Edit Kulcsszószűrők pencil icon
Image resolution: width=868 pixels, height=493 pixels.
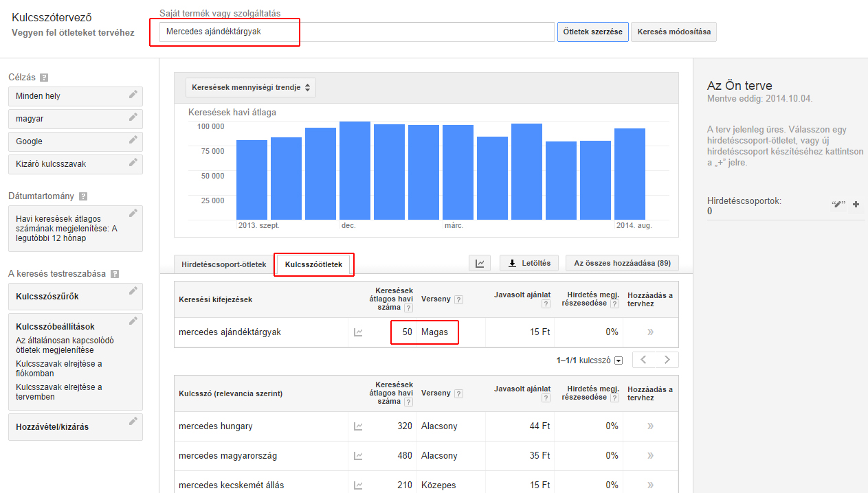133,291
